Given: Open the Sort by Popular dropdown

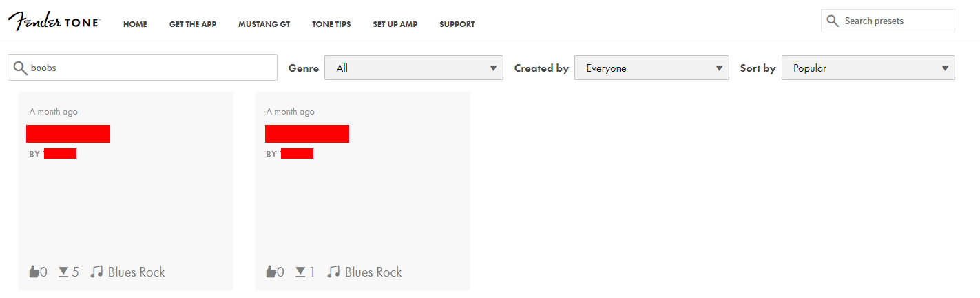Looking at the screenshot, I should click(x=868, y=68).
